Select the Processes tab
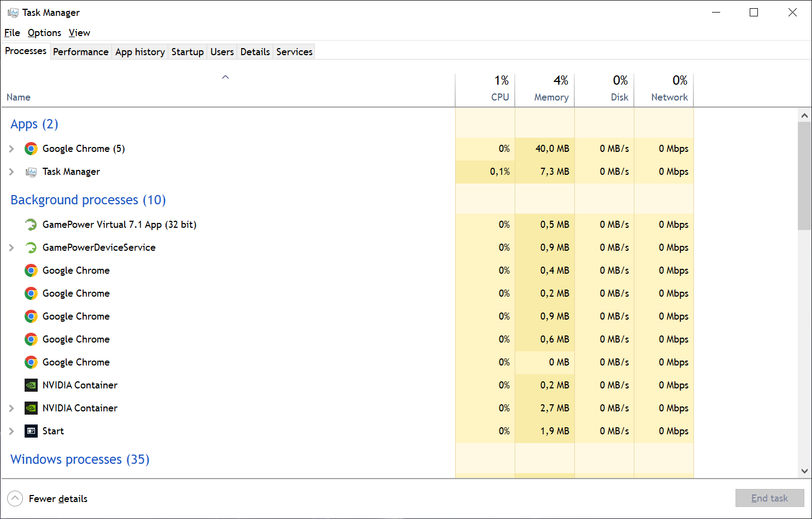The height and width of the screenshot is (519, 812). pos(26,51)
